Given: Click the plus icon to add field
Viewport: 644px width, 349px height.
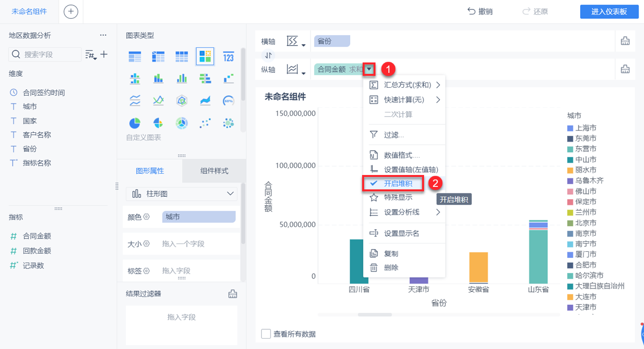Looking at the screenshot, I should [104, 54].
